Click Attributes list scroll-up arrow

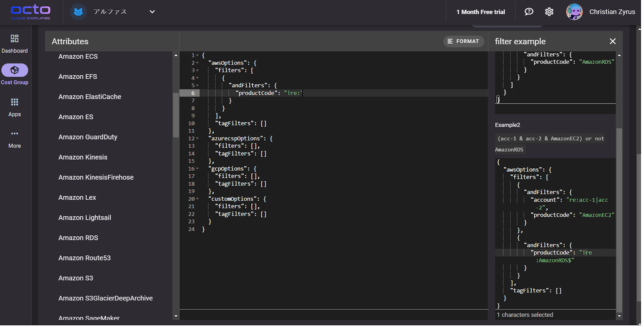pyautogui.click(x=176, y=55)
